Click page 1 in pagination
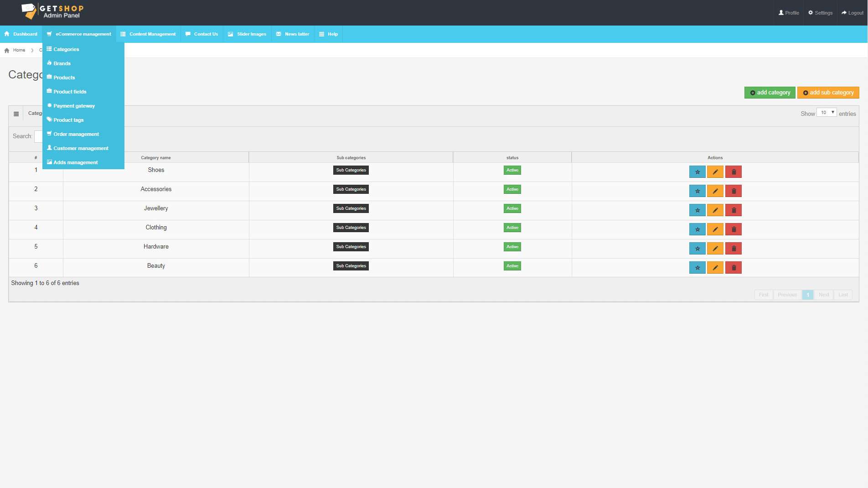 (x=807, y=295)
